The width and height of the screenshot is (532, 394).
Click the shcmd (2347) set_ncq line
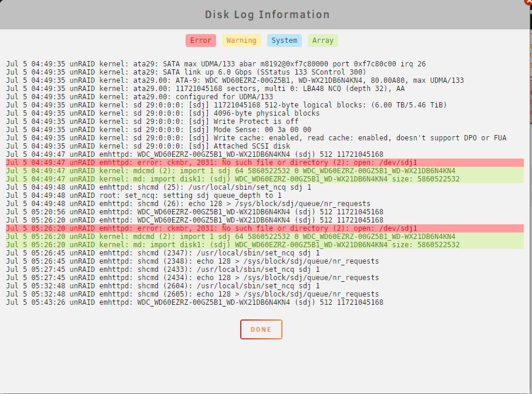click(163, 253)
